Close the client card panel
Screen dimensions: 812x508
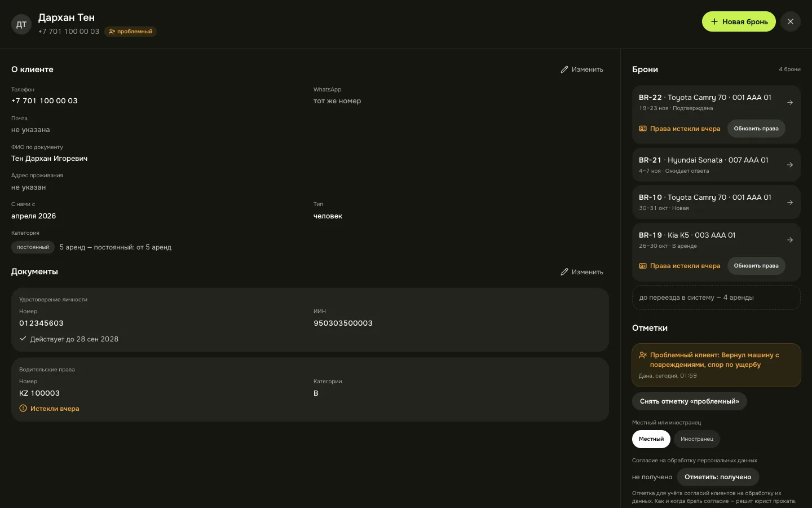point(791,21)
